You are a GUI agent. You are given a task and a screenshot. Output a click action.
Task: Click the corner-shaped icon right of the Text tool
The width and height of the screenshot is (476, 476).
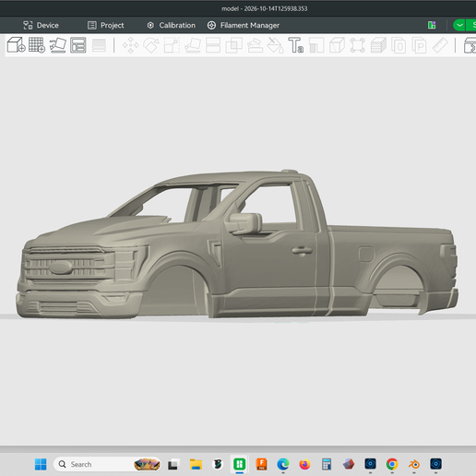[316, 45]
